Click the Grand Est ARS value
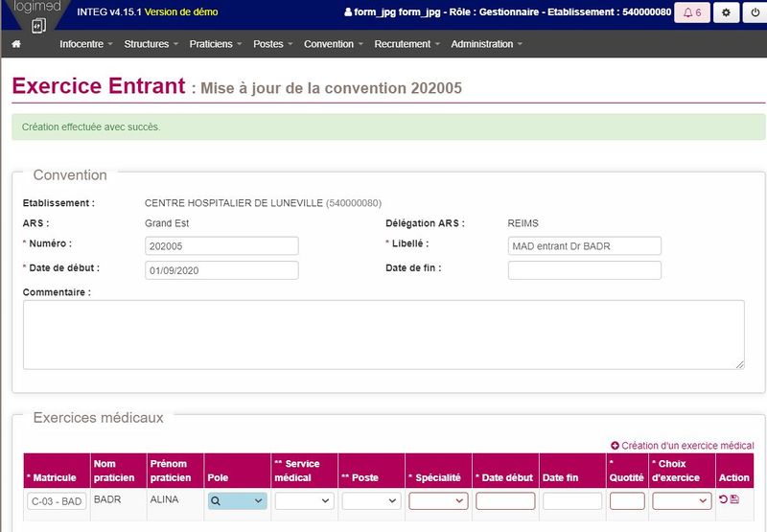This screenshot has width=767, height=532. 167,223
